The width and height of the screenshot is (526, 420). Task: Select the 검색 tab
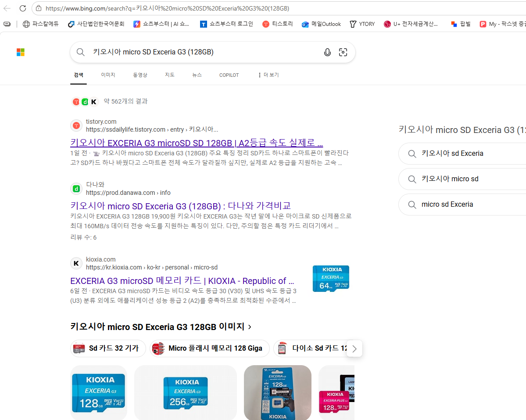coord(79,75)
